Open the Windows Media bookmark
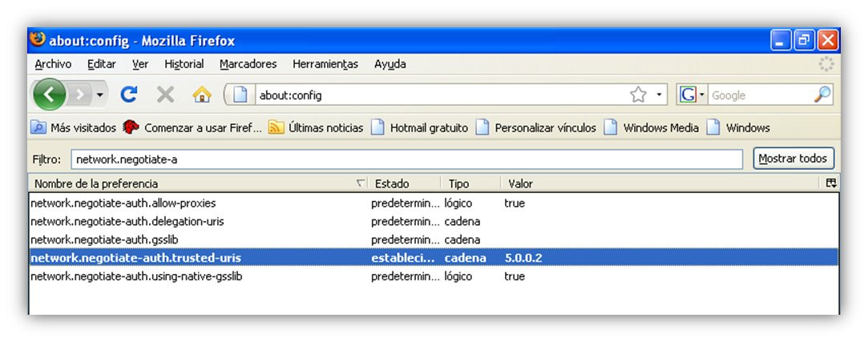 (x=651, y=128)
